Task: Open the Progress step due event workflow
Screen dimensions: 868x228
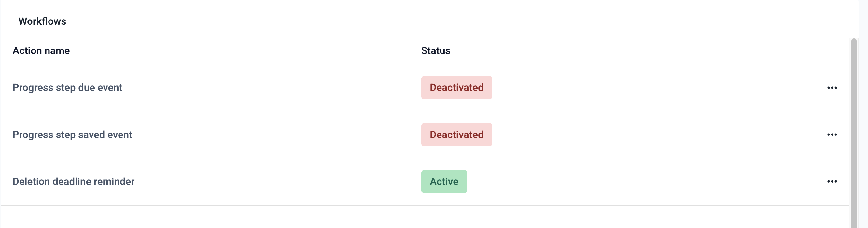Action: (67, 88)
